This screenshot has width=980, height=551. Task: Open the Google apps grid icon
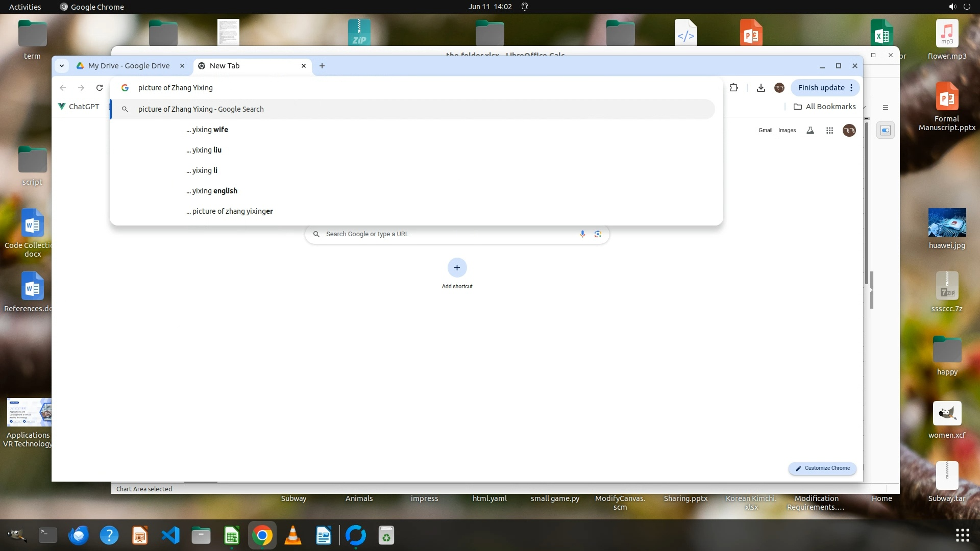click(829, 131)
